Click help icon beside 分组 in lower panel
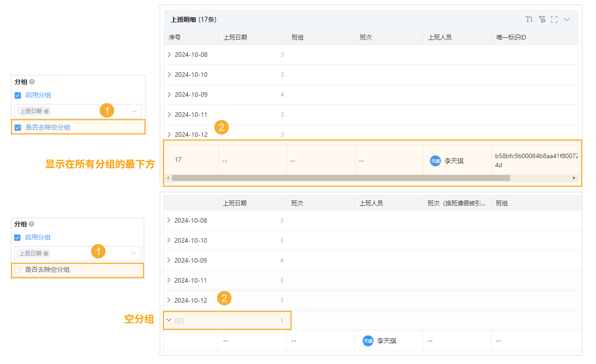The height and width of the screenshot is (364, 596). (x=32, y=224)
